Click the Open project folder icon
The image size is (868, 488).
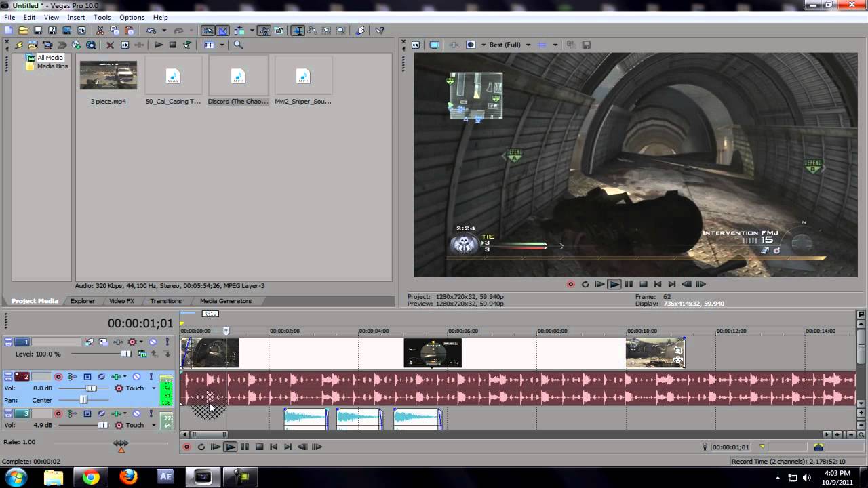pos(23,30)
